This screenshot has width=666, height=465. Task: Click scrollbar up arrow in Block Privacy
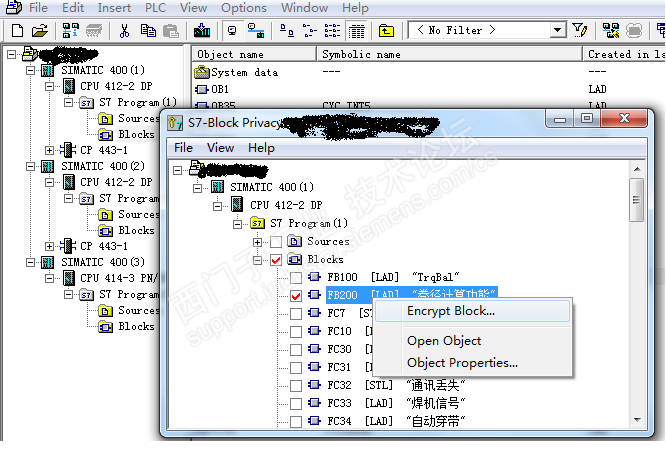coord(637,169)
